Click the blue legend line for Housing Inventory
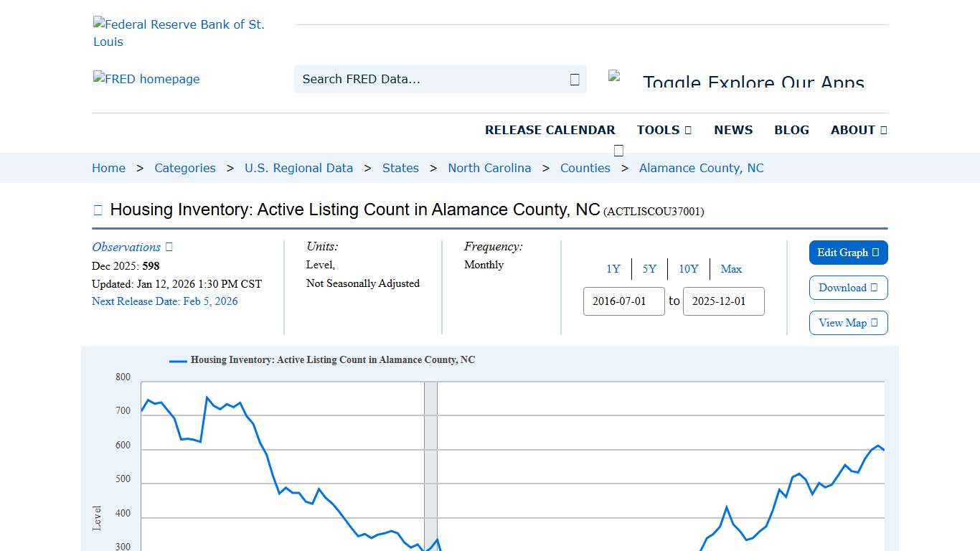This screenshot has width=980, height=551. [x=176, y=360]
